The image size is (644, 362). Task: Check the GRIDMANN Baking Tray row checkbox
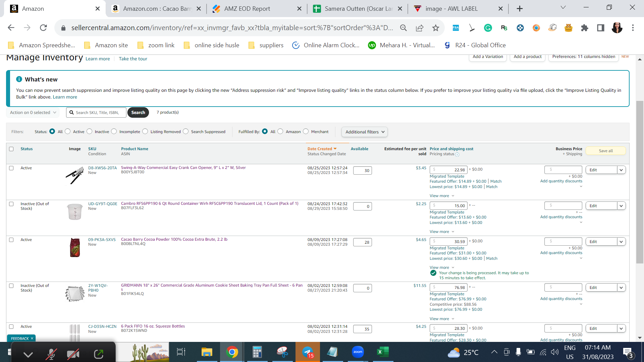[x=11, y=286]
